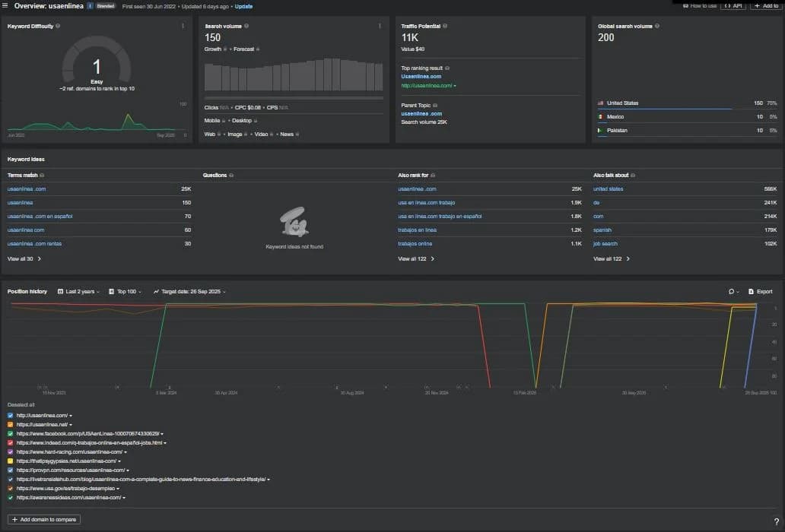Toggle the hard-racing.com purple checkbox
This screenshot has width=785, height=532.
(11, 452)
